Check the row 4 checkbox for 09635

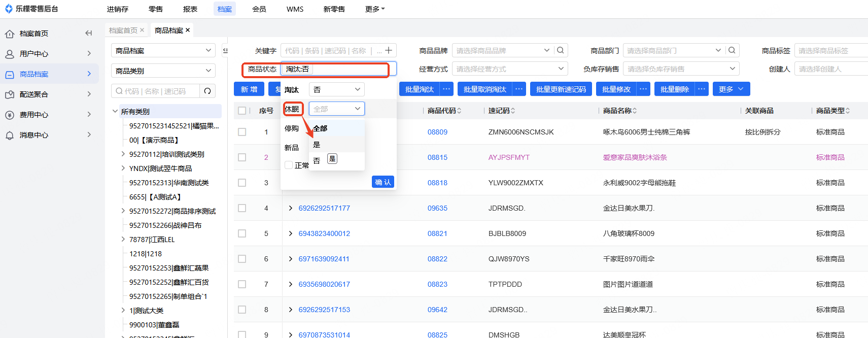[242, 208]
